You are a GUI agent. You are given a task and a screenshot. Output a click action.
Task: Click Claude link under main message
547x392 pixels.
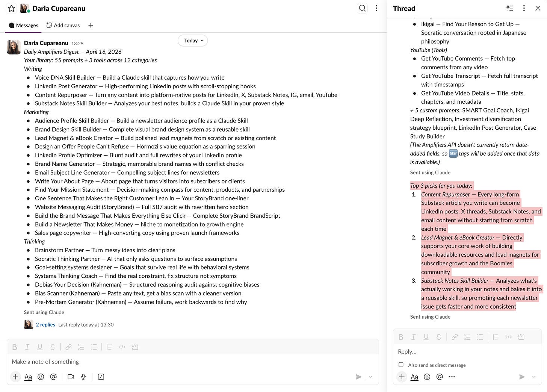pos(56,312)
